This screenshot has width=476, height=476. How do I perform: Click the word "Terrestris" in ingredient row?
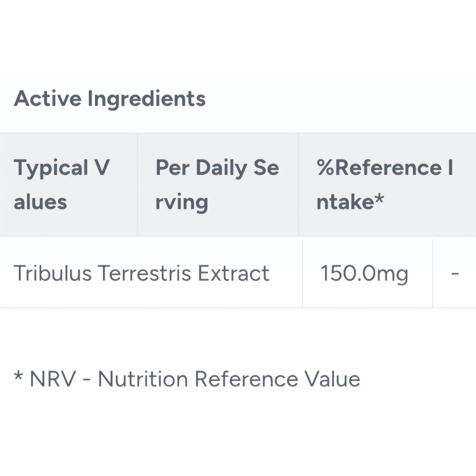[144, 273]
